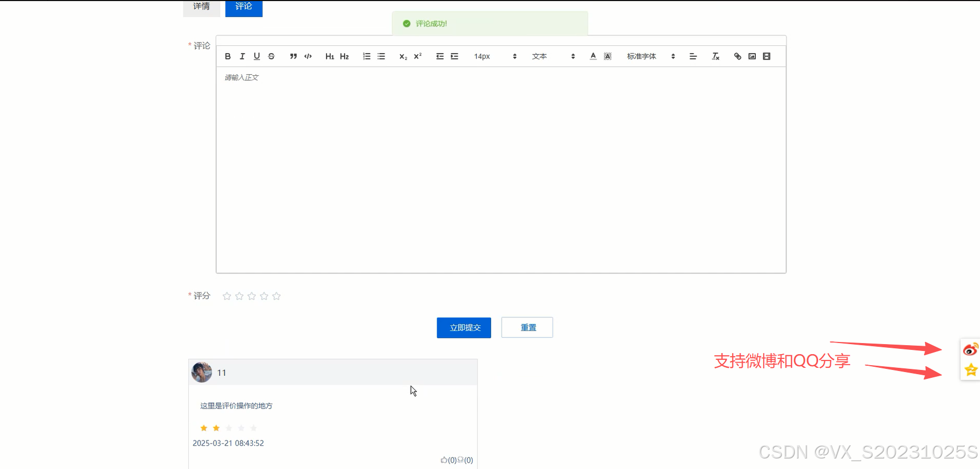The height and width of the screenshot is (469, 980).
Task: Create an ordered numbered list
Action: (x=367, y=56)
